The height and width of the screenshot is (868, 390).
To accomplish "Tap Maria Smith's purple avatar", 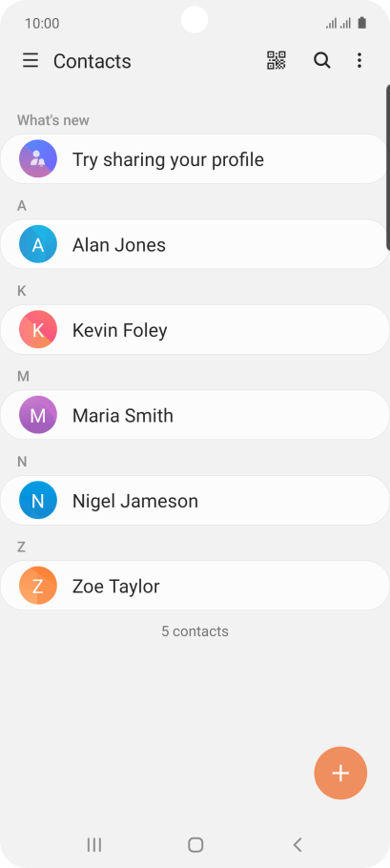I will tap(38, 415).
